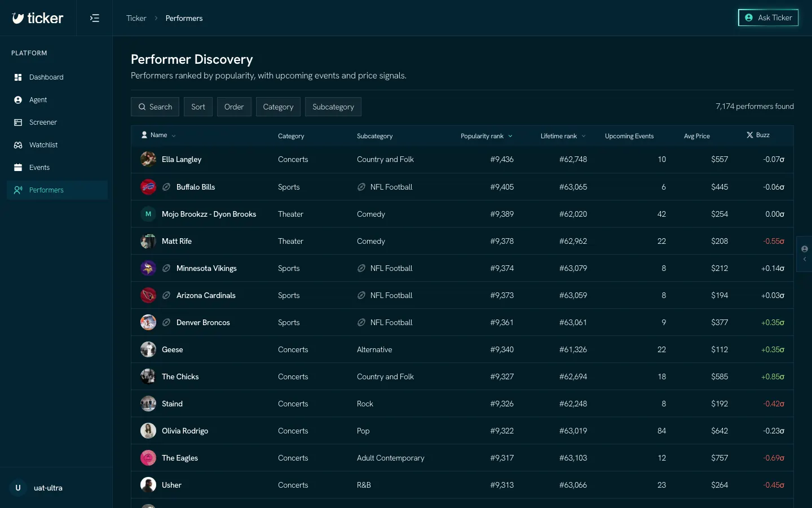Click Usher's avatar
Viewport: 812px width, 508px height.
(x=148, y=485)
